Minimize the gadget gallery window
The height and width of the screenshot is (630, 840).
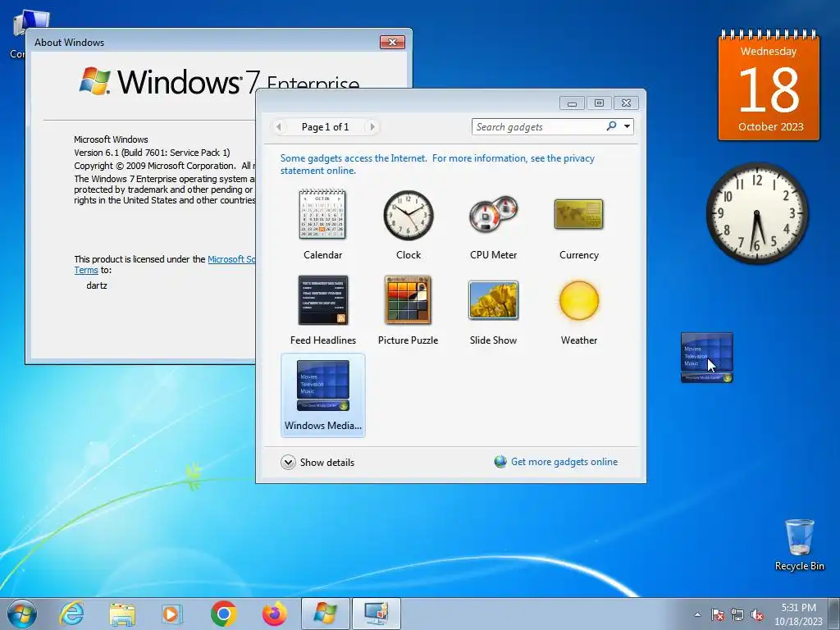pos(572,103)
